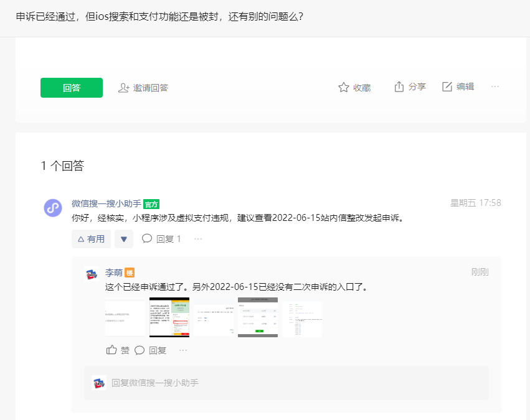This screenshot has height=420, width=530.
Task: Click the question title about ios搜索和支付功能
Action: [x=159, y=16]
